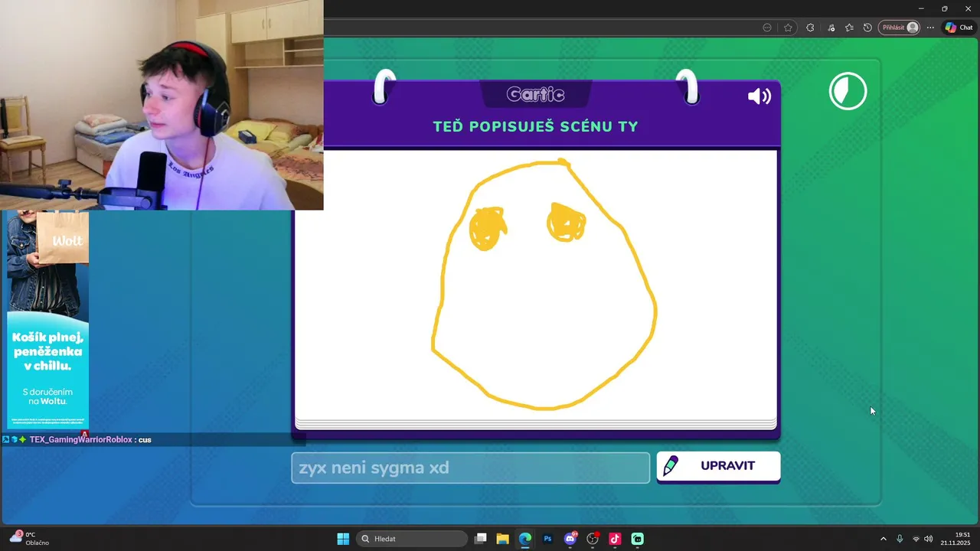Open the Windows Start menu
The width and height of the screenshot is (980, 551).
[x=343, y=539]
